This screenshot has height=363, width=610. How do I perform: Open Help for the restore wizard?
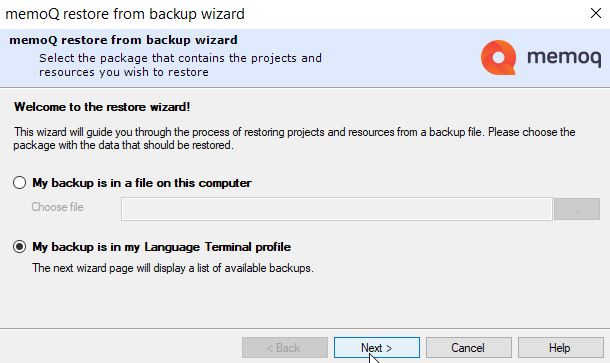coord(560,347)
